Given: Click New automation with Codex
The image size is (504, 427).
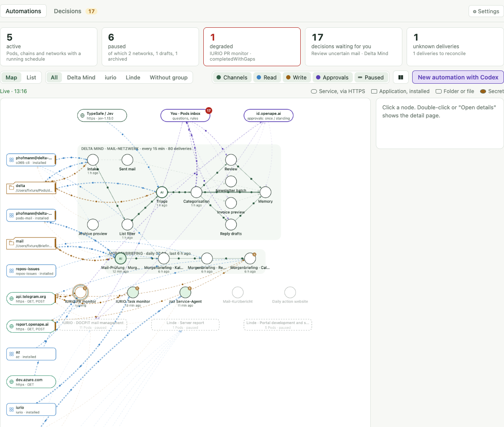Looking at the screenshot, I should coord(458,77).
